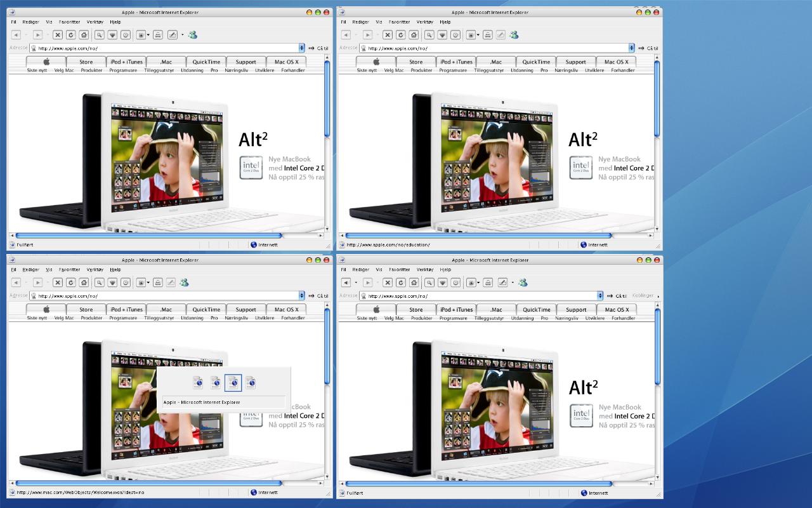Click Back arrow in lower-right window

coord(346,283)
